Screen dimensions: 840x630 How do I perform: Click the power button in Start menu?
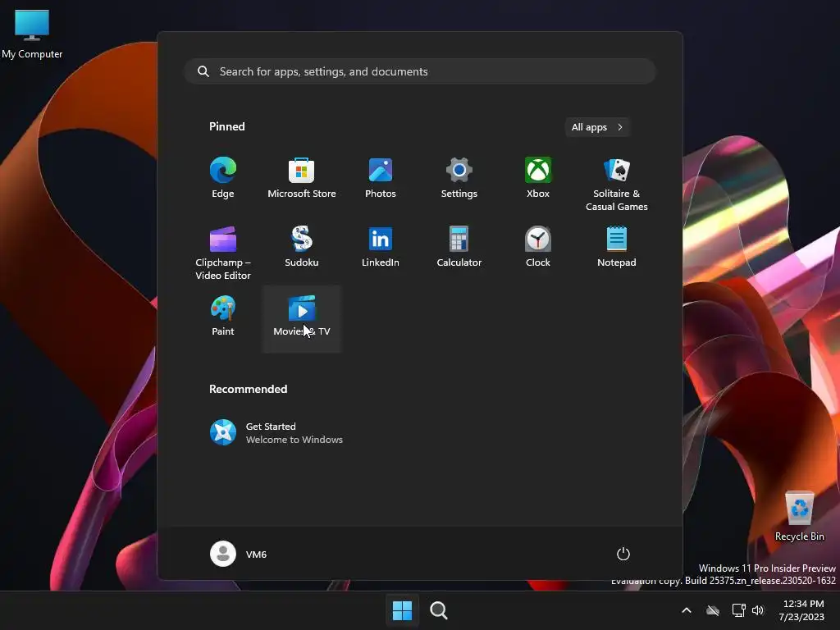pos(623,554)
